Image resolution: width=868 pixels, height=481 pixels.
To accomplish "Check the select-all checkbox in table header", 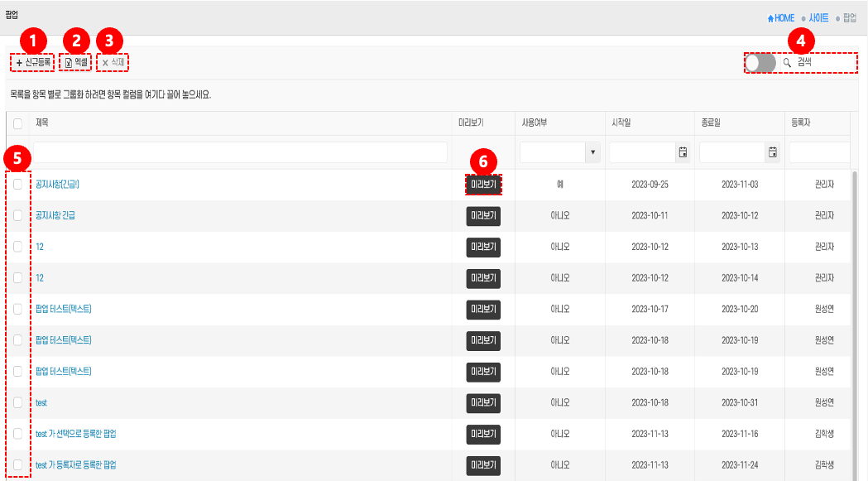I will tap(18, 123).
